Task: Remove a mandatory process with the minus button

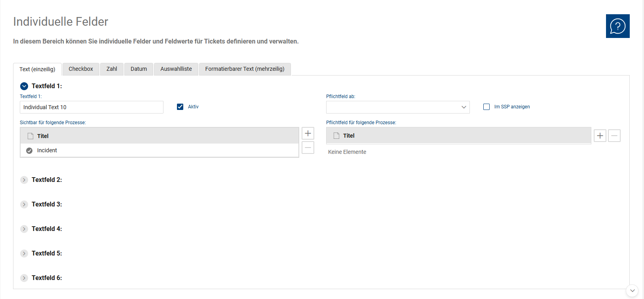Action: click(614, 136)
